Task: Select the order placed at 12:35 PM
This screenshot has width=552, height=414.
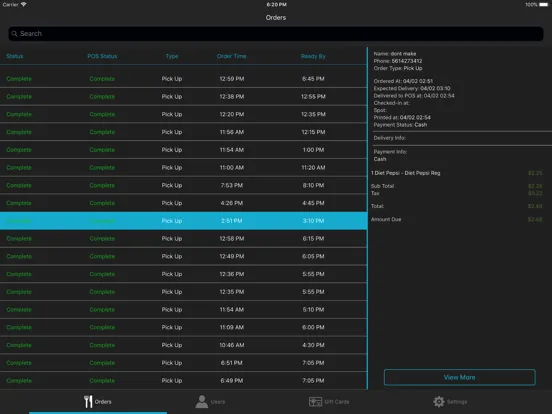Action: pyautogui.click(x=183, y=292)
